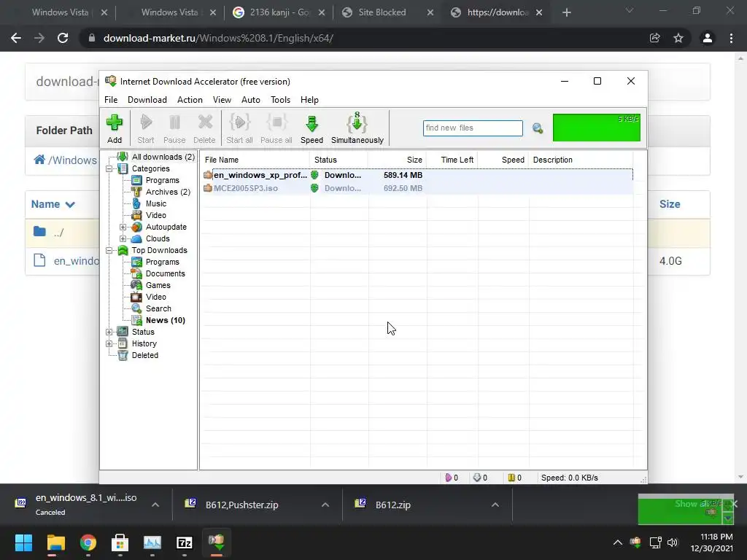Open the Help menu

[309, 99]
